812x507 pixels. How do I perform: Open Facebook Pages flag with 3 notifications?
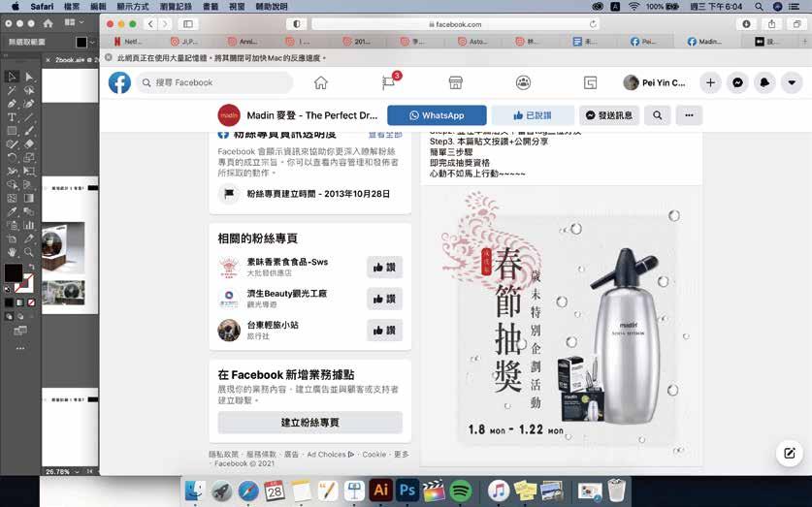pyautogui.click(x=389, y=82)
